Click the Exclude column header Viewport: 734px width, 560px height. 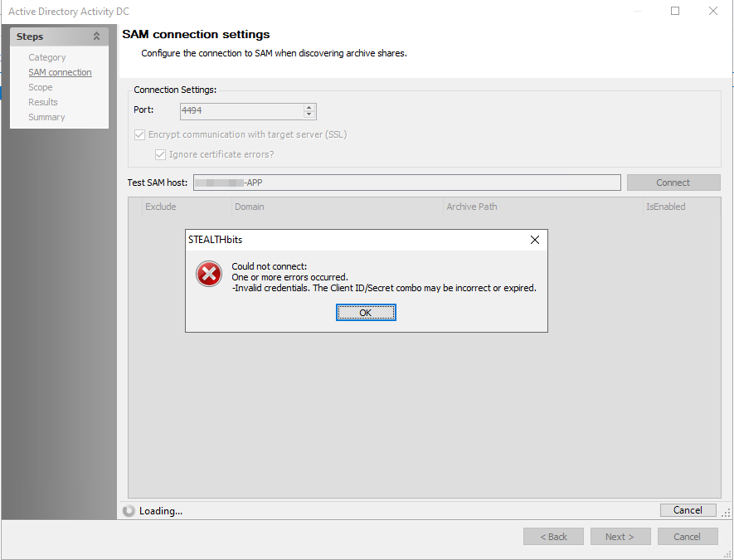(187, 207)
